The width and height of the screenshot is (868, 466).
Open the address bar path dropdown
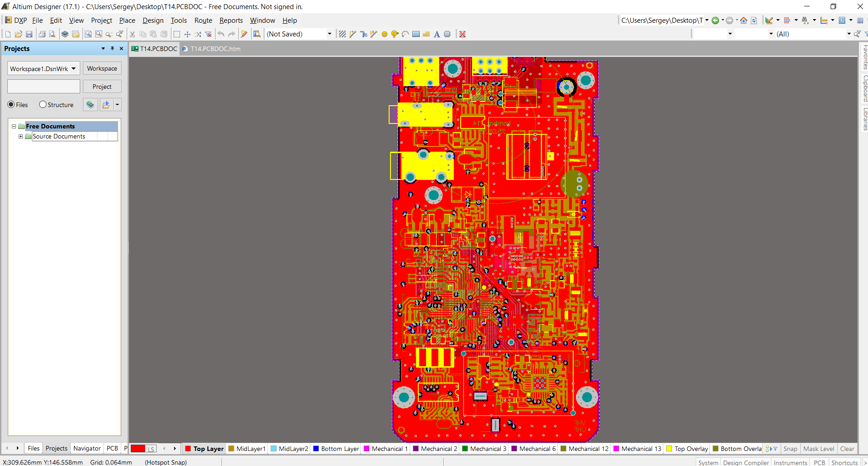click(707, 20)
